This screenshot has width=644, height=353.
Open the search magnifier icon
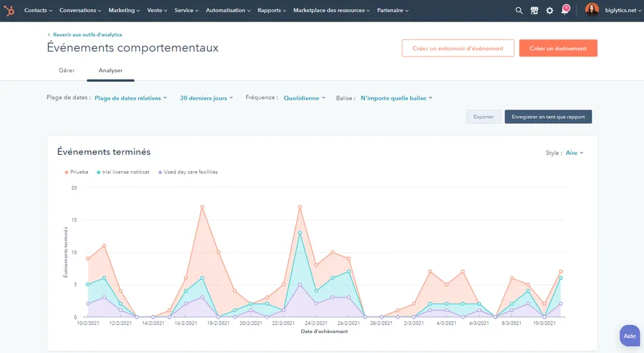[519, 11]
